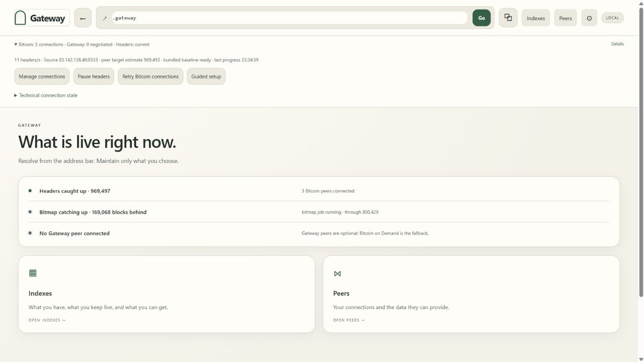Open settings via the gear icon
Viewport: 644px width, 362px height.
point(589,18)
